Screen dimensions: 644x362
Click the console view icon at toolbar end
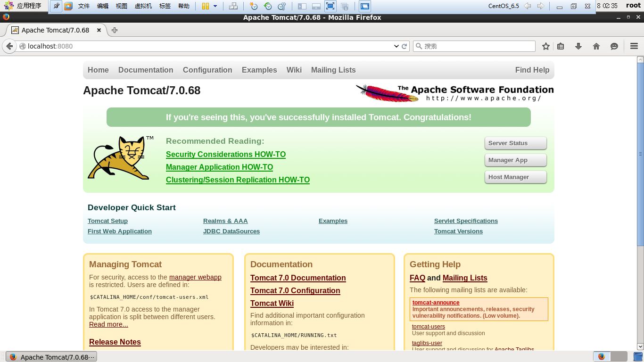click(x=365, y=6)
